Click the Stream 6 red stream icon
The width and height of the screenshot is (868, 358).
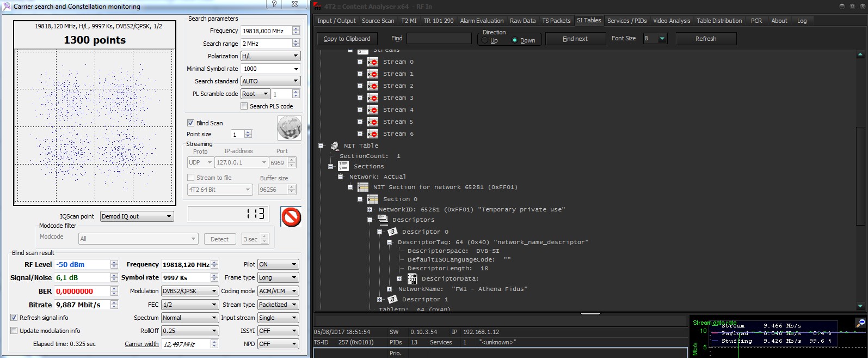click(x=373, y=134)
